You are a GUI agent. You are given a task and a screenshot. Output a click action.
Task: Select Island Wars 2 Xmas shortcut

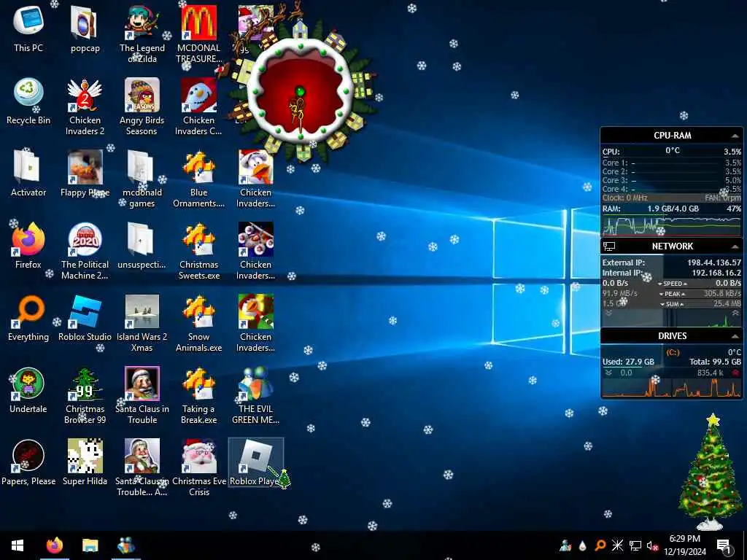pos(142,323)
